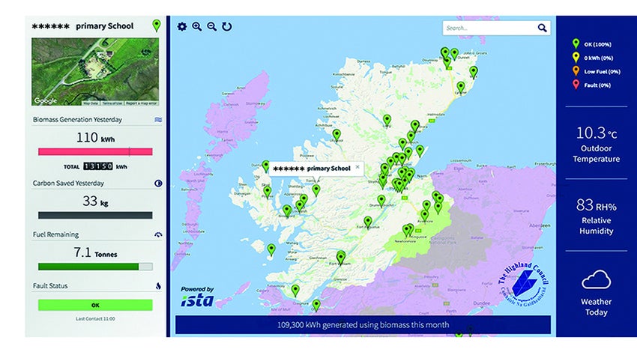The image size is (637, 364).
Task: Click the 110 kWh generation value
Action: (95, 138)
